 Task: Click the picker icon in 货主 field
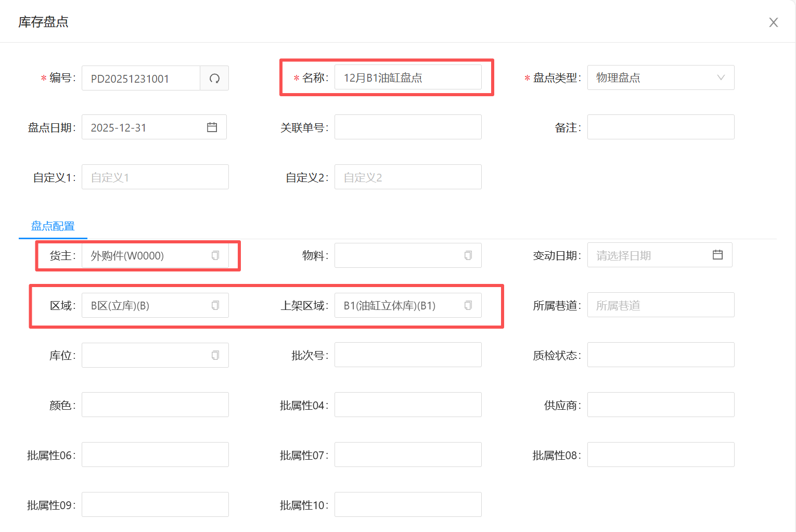coord(215,255)
